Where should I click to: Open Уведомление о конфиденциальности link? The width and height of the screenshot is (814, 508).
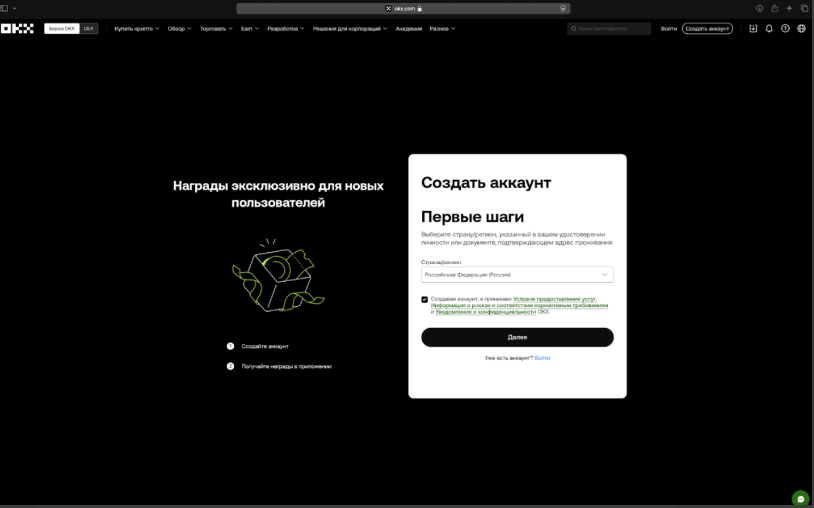pos(485,312)
